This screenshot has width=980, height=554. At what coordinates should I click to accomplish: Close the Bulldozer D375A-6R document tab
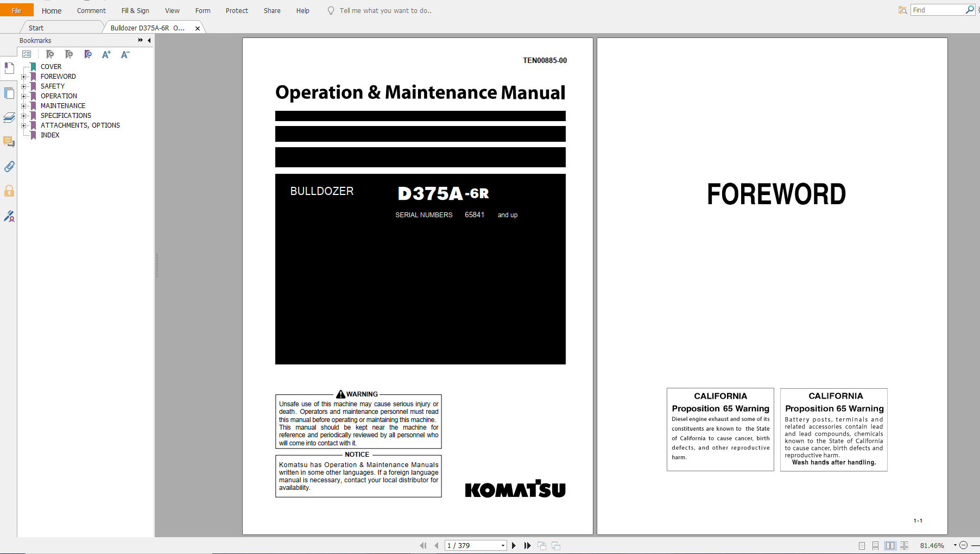(x=198, y=28)
